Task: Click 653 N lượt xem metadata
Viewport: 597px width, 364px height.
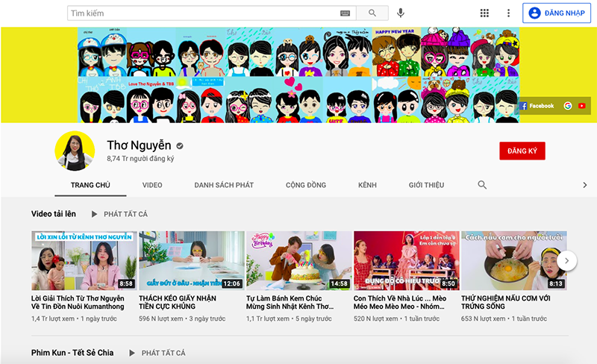Action: pyautogui.click(x=483, y=318)
